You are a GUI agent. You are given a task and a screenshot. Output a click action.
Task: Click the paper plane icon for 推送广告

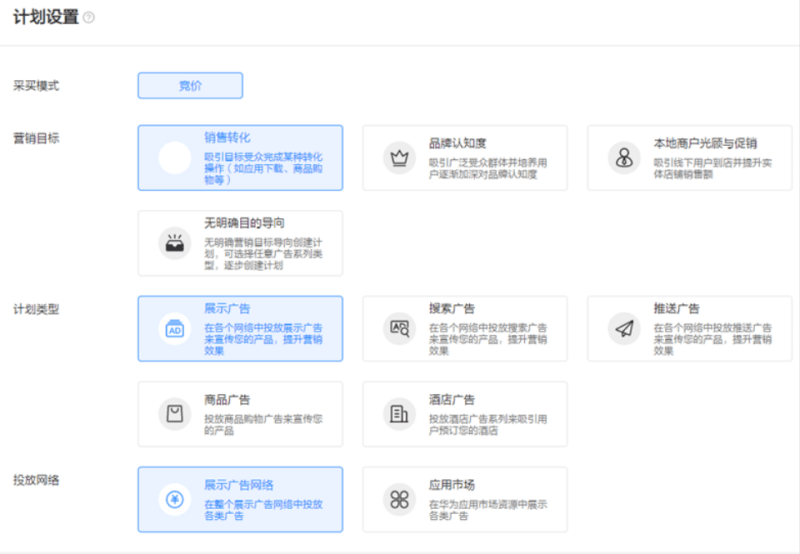click(624, 328)
